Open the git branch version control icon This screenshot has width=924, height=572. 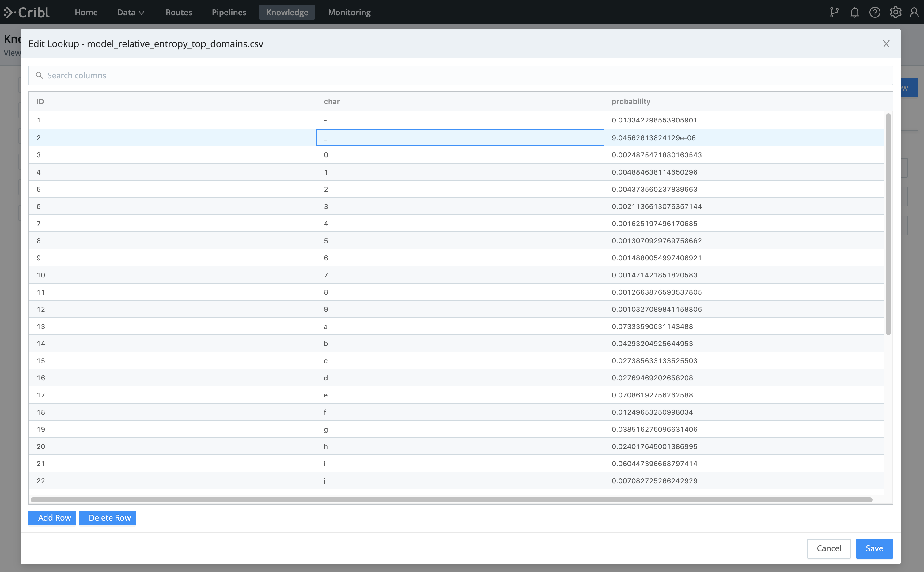[x=834, y=13]
